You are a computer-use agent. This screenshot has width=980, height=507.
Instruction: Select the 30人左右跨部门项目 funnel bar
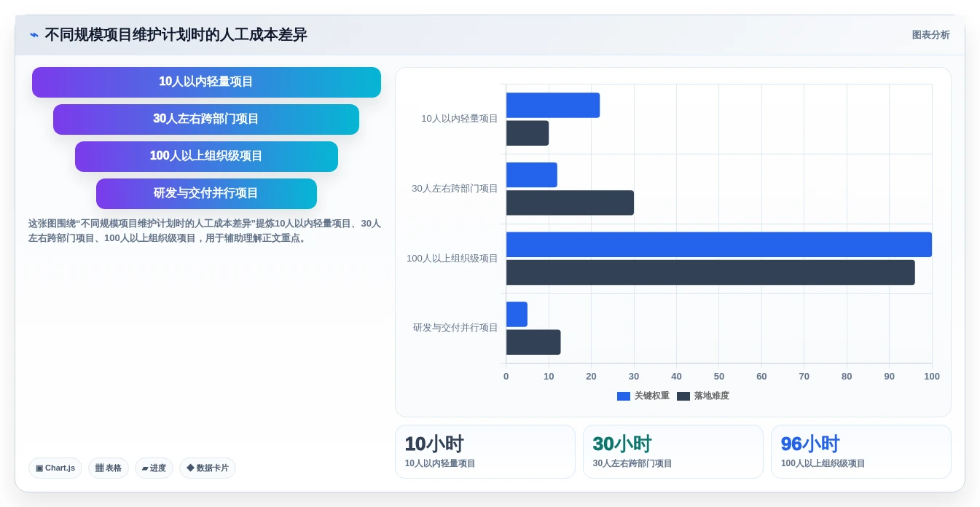[x=206, y=119]
